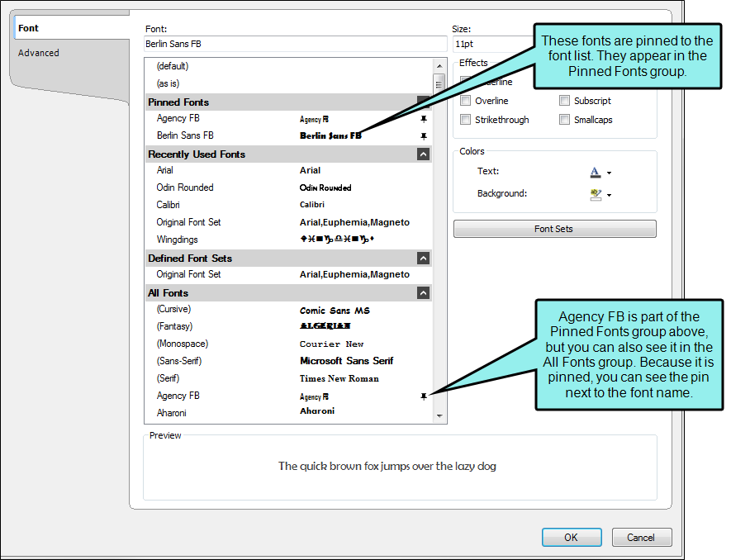
Task: Enable the Subscript checkbox
Action: coord(564,101)
